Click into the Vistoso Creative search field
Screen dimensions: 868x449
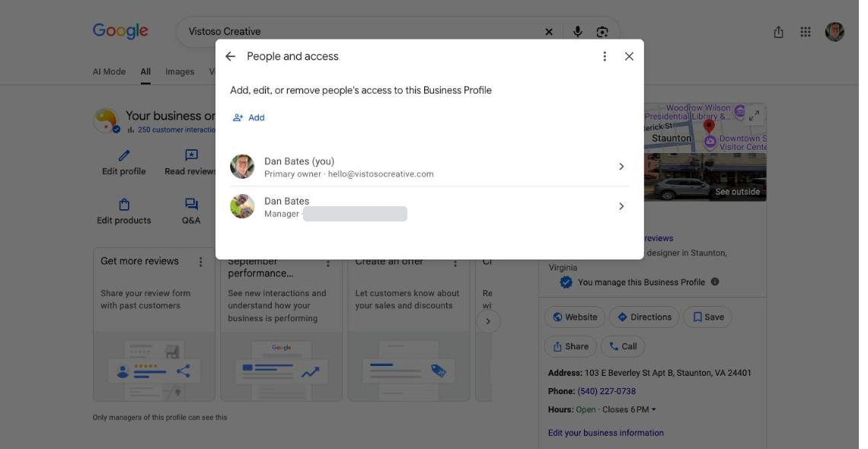click(360, 32)
